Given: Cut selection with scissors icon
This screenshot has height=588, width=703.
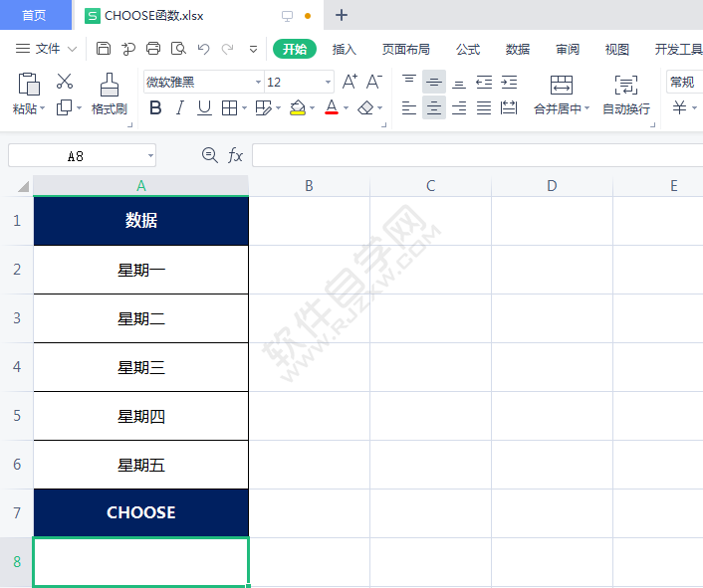Looking at the screenshot, I should (65, 81).
